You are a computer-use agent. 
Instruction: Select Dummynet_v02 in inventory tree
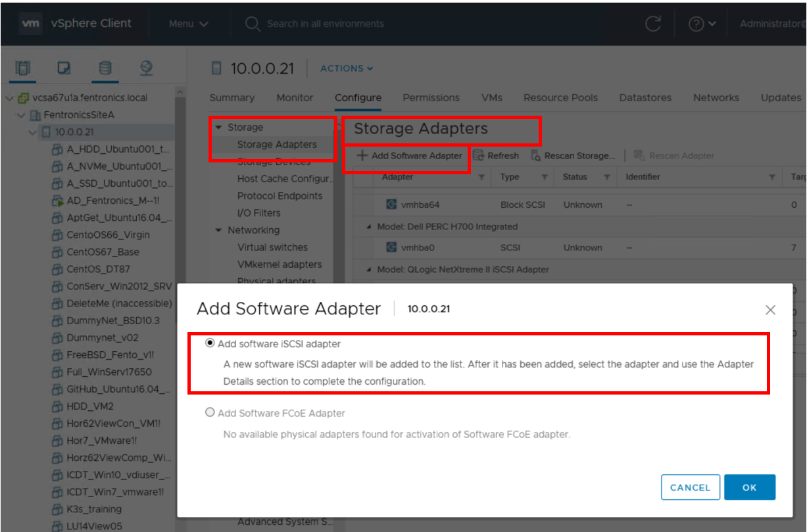click(x=102, y=337)
